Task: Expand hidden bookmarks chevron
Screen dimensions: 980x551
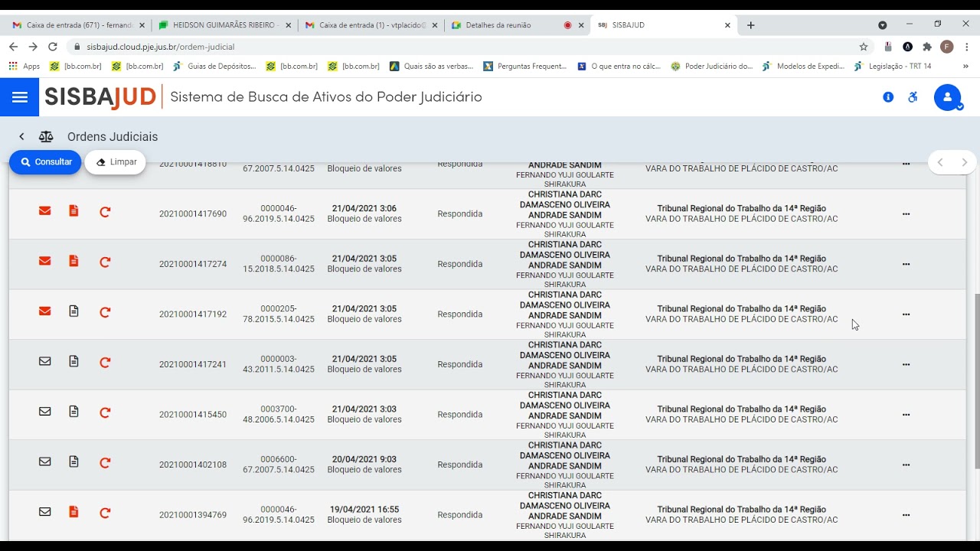Action: coord(965,67)
